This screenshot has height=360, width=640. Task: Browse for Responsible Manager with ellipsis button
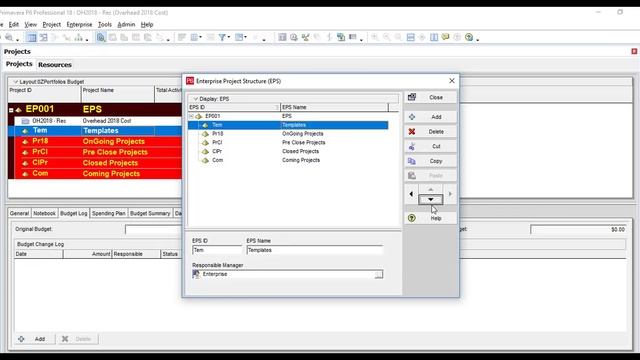coord(378,274)
